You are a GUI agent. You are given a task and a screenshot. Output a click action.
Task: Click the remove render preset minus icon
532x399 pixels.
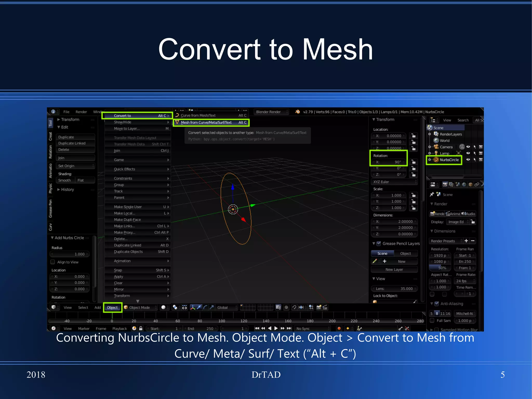tap(473, 241)
